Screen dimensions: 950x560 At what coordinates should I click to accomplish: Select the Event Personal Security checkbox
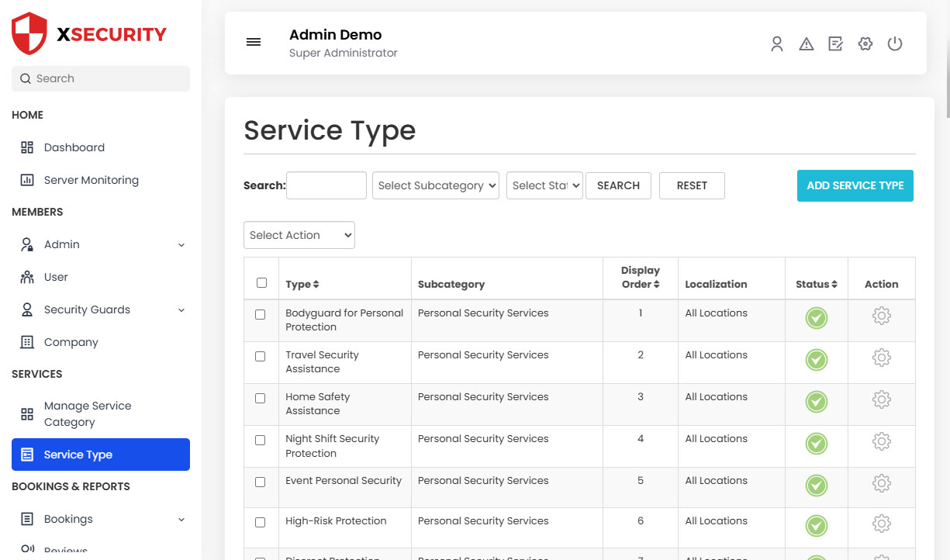tap(261, 482)
